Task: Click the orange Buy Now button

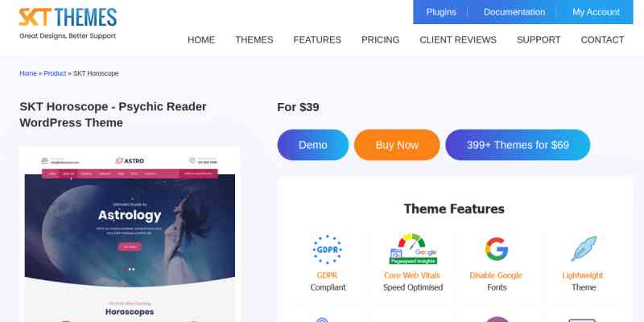Action: tap(397, 145)
